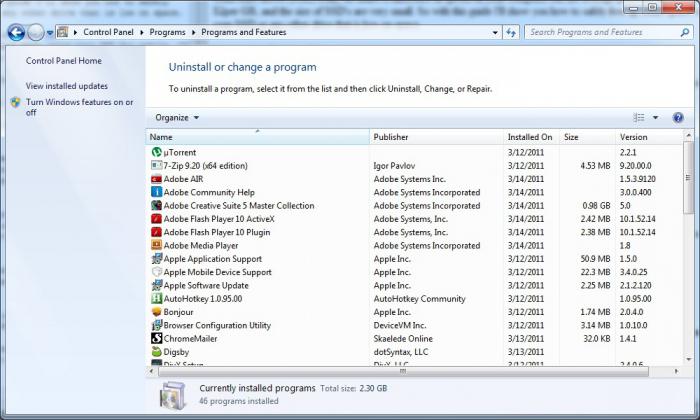
Task: Click the 7-Zip 9.20 program icon
Action: 156,166
